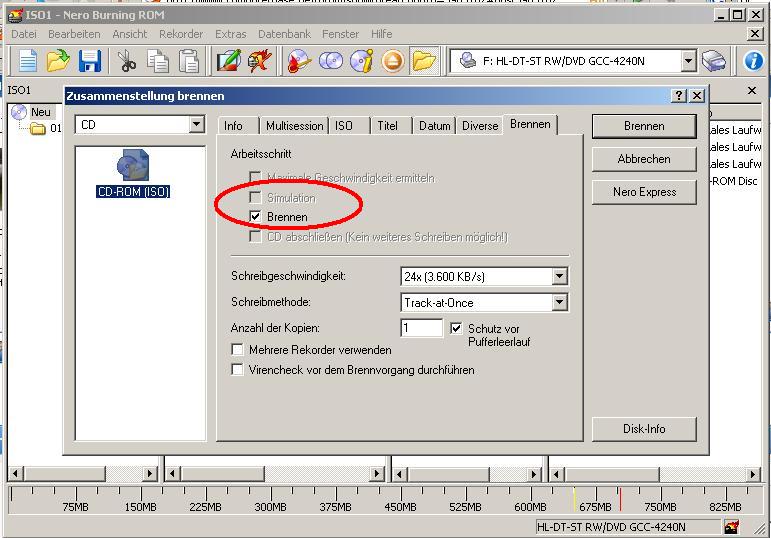The image size is (771, 538).
Task: Click the Nero Express button
Action: click(x=644, y=192)
